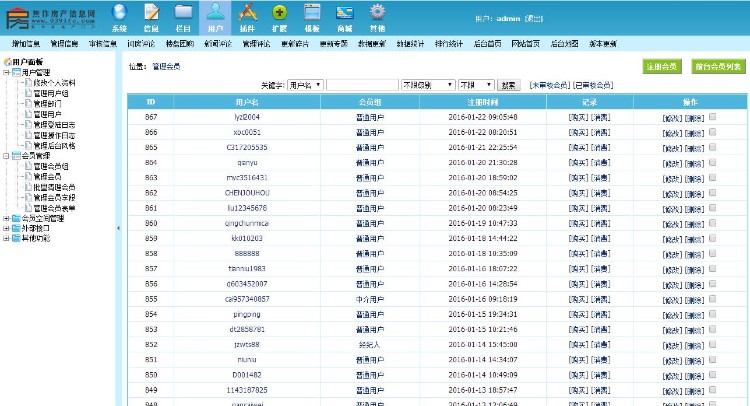Tick the checkbox for member lyzl2004
The image size is (750, 406).
pyautogui.click(x=712, y=117)
